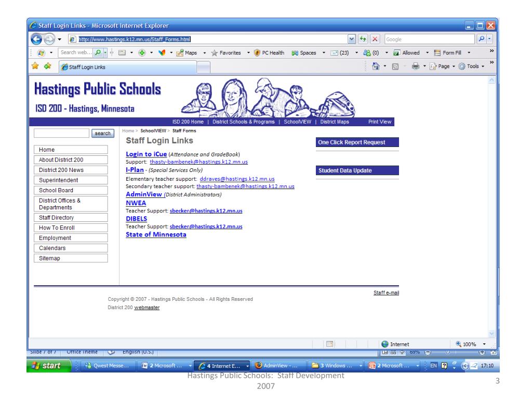Switch to AdminView Firefox taskbar item

tap(277, 366)
